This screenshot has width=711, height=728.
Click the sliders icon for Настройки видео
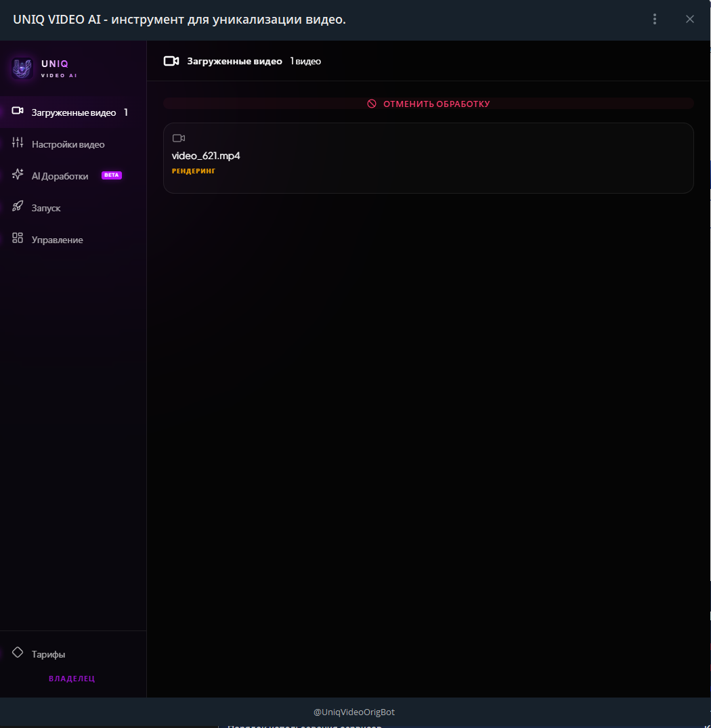click(x=18, y=142)
